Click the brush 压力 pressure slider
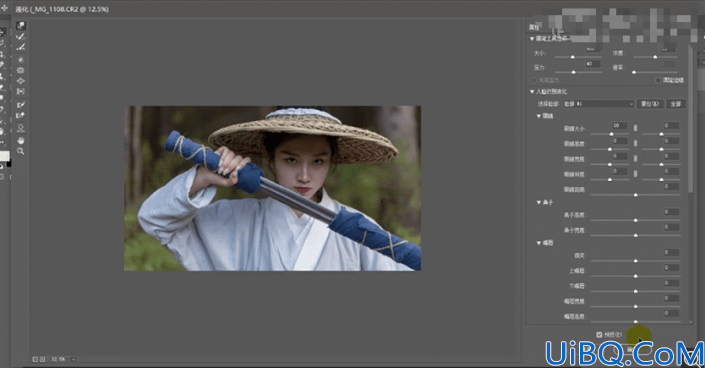705x368 pixels. coord(577,72)
